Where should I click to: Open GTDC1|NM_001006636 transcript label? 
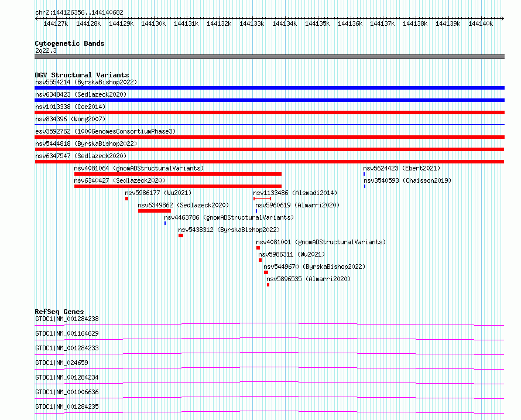pyautogui.click(x=67, y=392)
